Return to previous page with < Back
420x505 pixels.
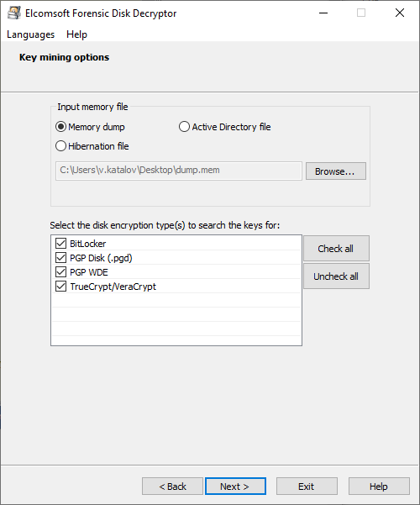tap(172, 486)
